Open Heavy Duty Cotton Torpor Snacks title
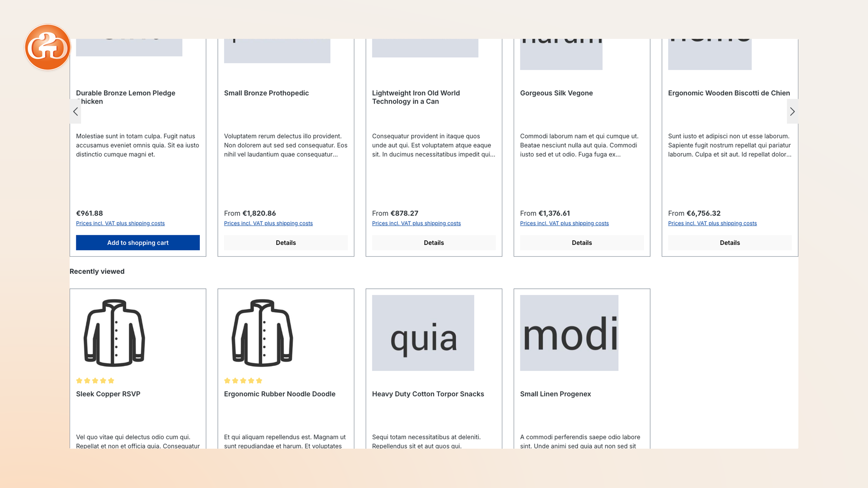 [x=428, y=394]
